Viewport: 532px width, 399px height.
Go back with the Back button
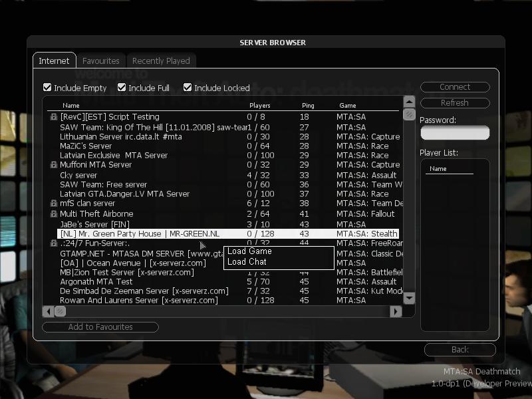click(x=460, y=350)
